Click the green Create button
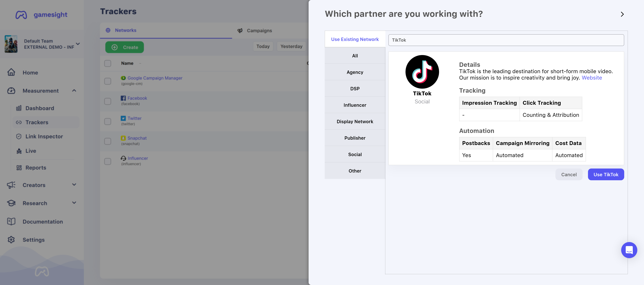 tap(124, 47)
